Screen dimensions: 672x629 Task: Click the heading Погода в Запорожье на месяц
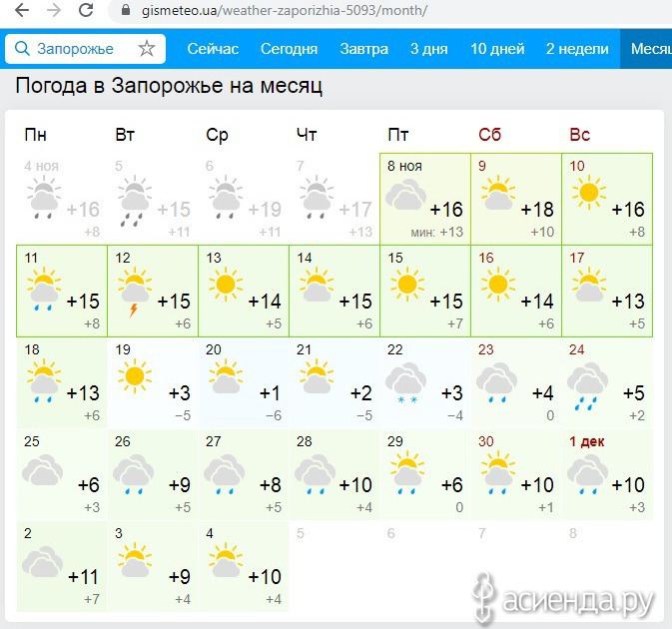[169, 86]
